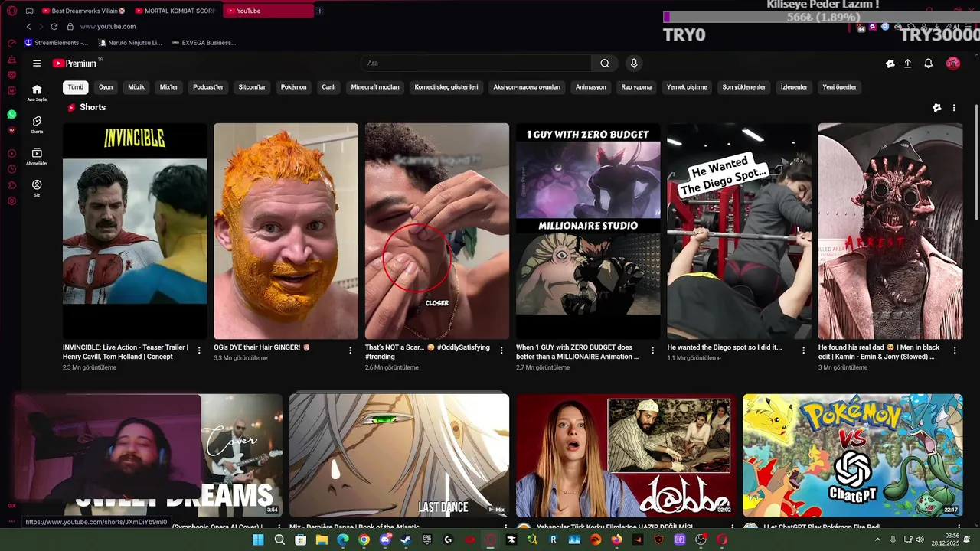Reload the current page

[54, 26]
